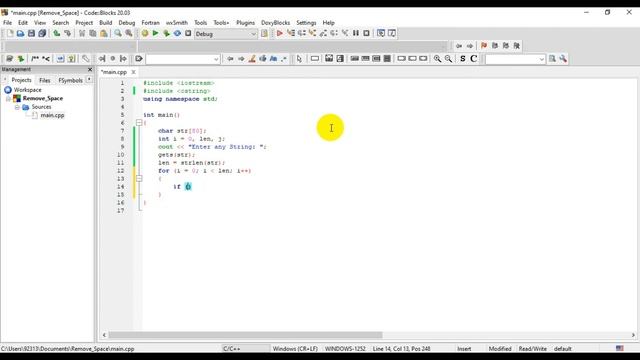Close the Management panel
Screen dimensions: 640x360
point(90,69)
